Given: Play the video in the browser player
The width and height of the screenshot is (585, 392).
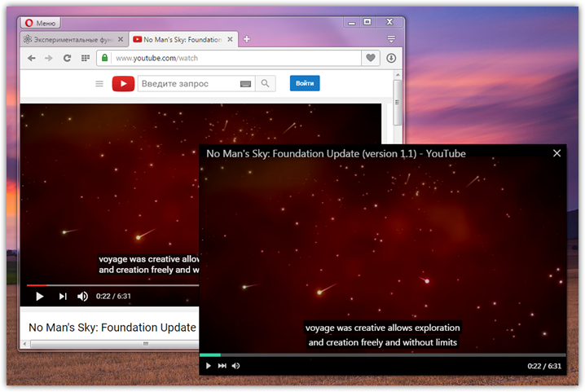Looking at the screenshot, I should pos(40,297).
